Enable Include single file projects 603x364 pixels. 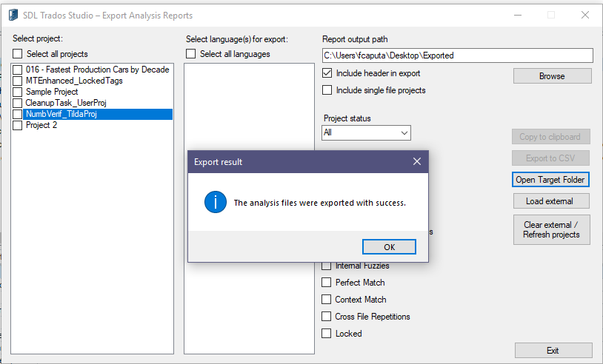click(x=327, y=90)
